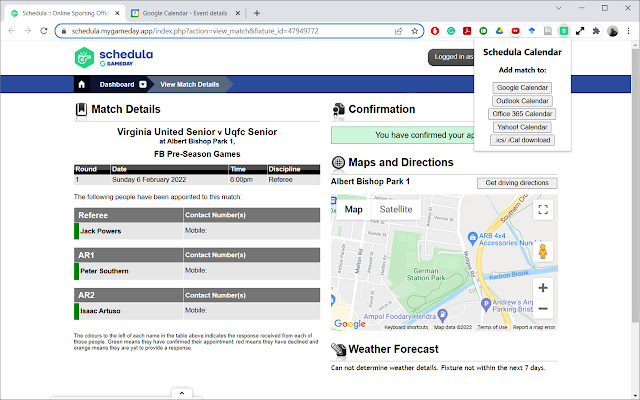
Task: Click Get driving directions button
Action: pos(517,183)
